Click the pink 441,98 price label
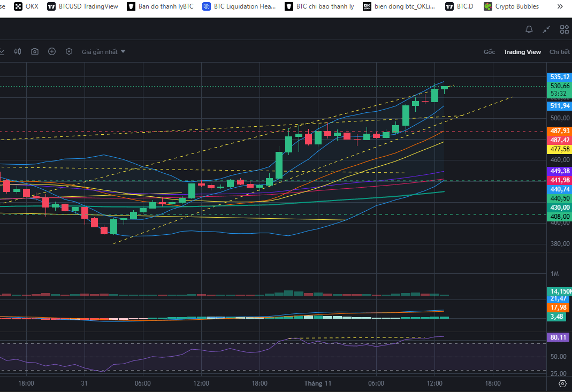 tap(560, 180)
